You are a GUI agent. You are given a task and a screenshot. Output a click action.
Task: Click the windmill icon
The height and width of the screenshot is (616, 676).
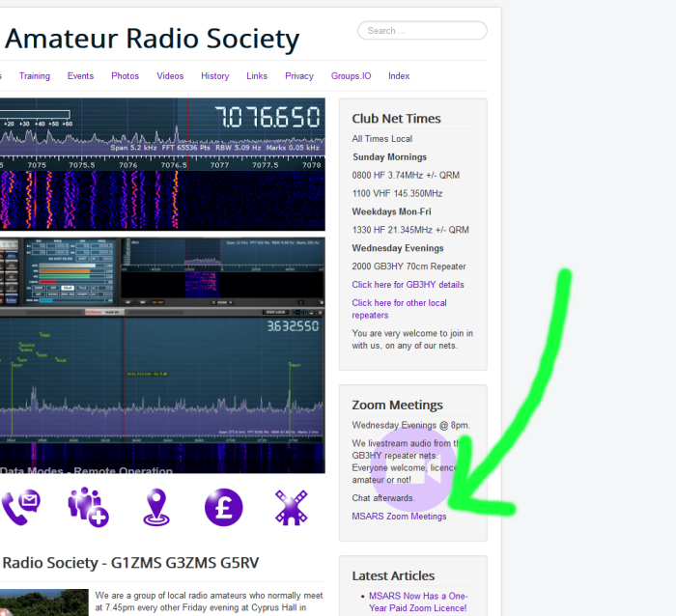click(x=291, y=506)
